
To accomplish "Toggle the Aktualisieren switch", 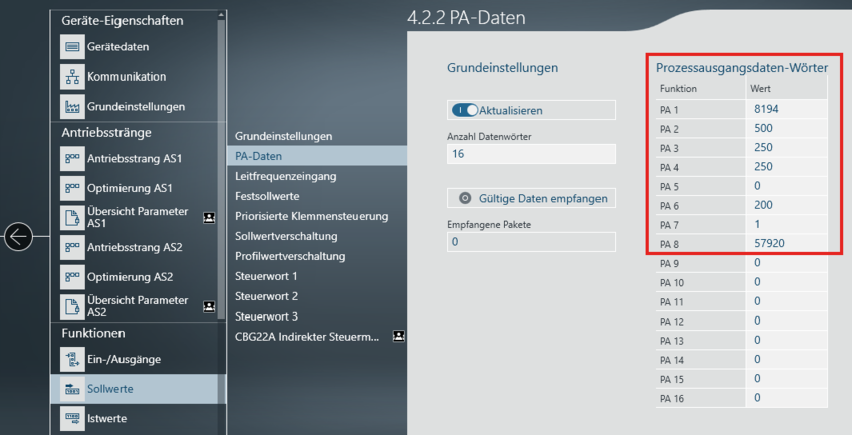I will (x=465, y=110).
